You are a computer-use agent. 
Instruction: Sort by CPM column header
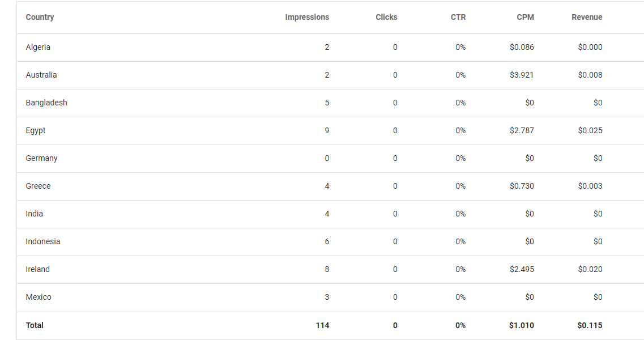pos(525,17)
